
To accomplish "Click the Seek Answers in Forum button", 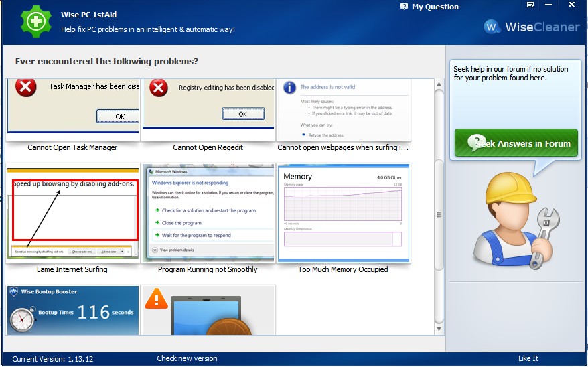I will (516, 143).
